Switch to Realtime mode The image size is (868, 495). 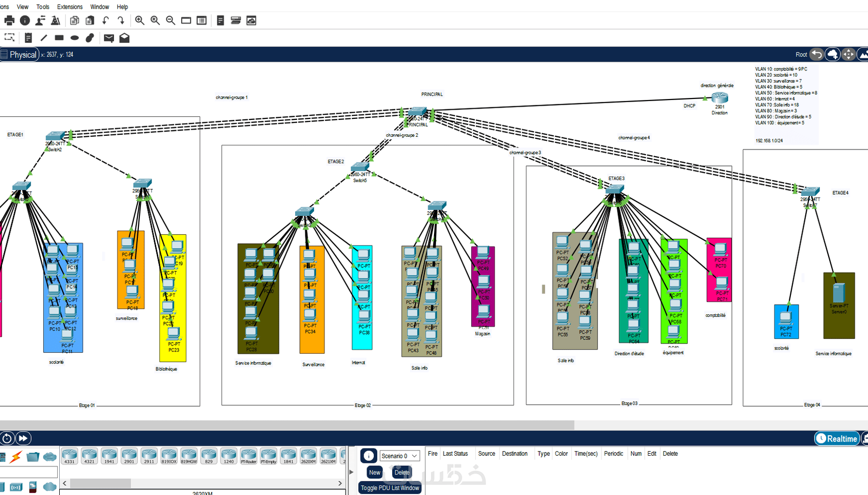[836, 438]
